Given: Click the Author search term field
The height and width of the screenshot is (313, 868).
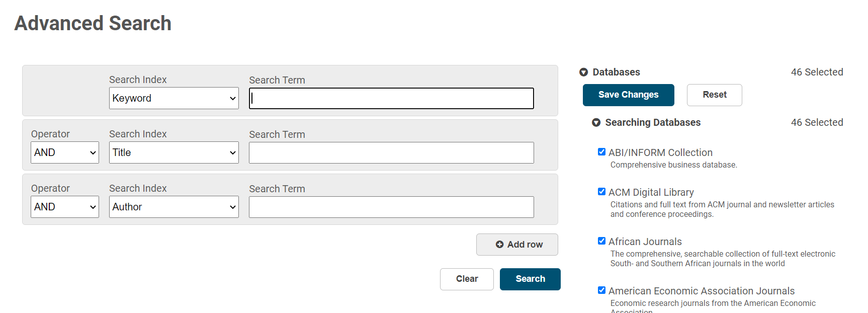Looking at the screenshot, I should point(391,207).
